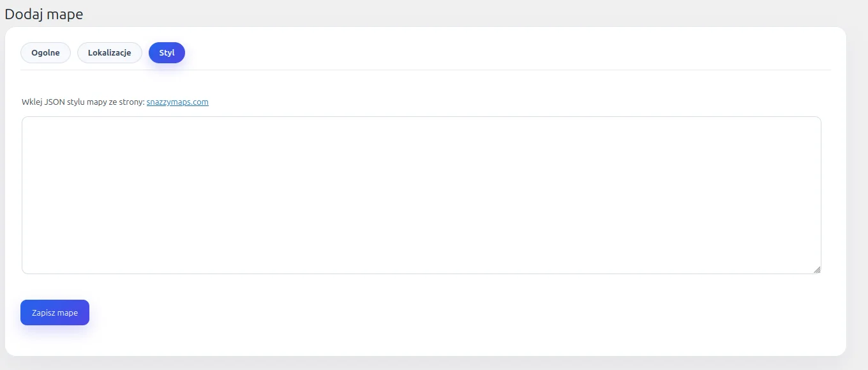Click the Dodaj mape page heading
868x370 pixels.
click(x=44, y=14)
